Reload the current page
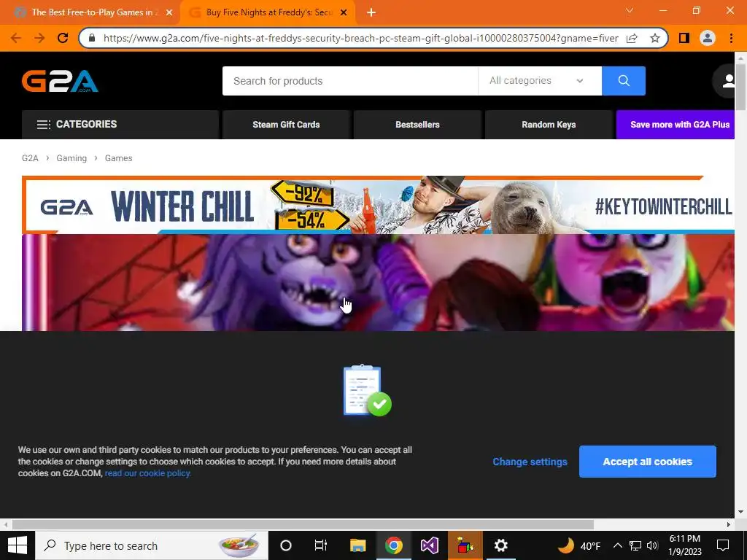The height and width of the screenshot is (560, 747). (x=63, y=38)
